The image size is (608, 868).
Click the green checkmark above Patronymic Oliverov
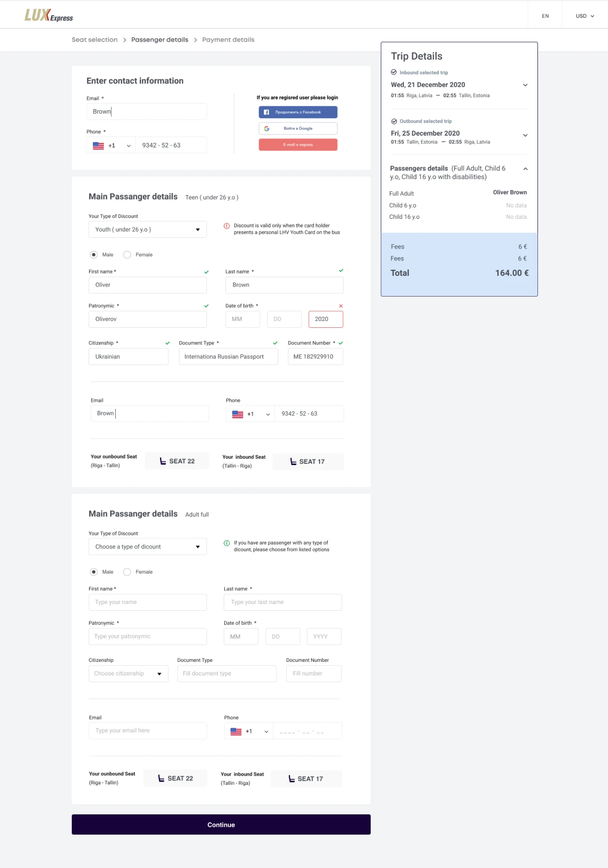coord(207,306)
